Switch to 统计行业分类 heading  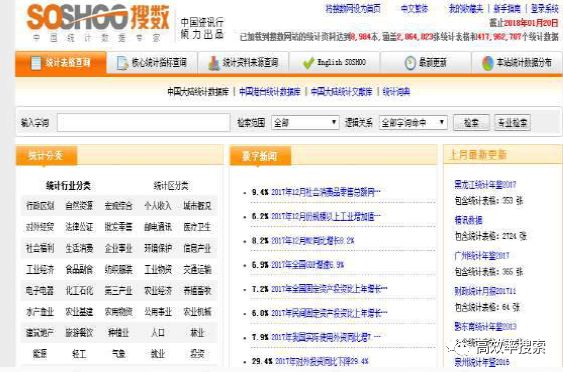pyautogui.click(x=68, y=186)
